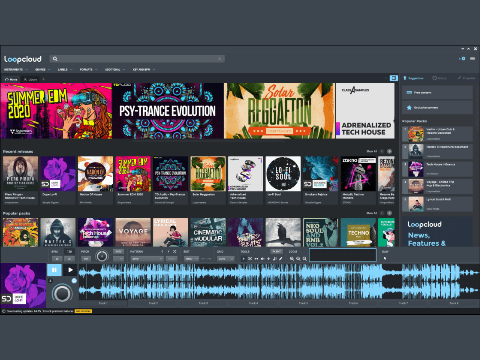Click Show All for Popular packs
This screenshot has height=360, width=480.
(x=372, y=213)
